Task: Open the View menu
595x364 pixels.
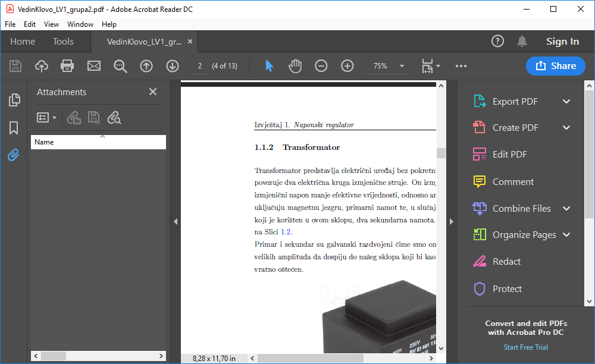Action: [x=51, y=24]
